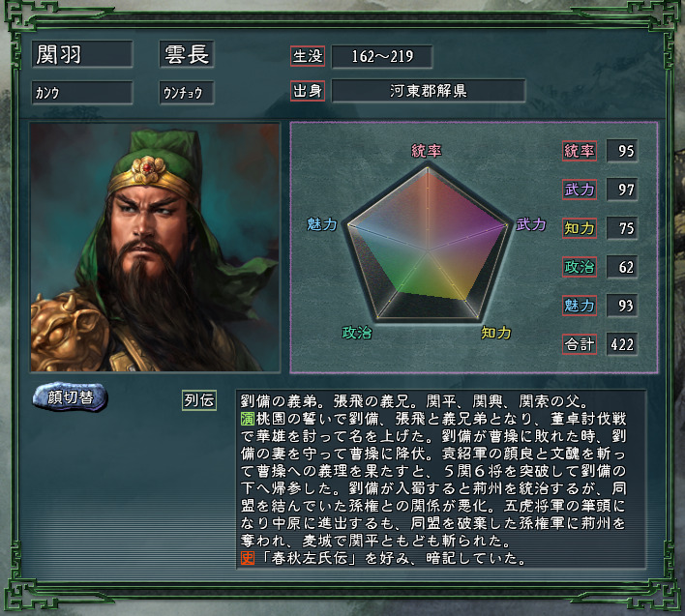This screenshot has width=685, height=616.
Task: Select the 列伝 biography label
Action: coord(198,400)
